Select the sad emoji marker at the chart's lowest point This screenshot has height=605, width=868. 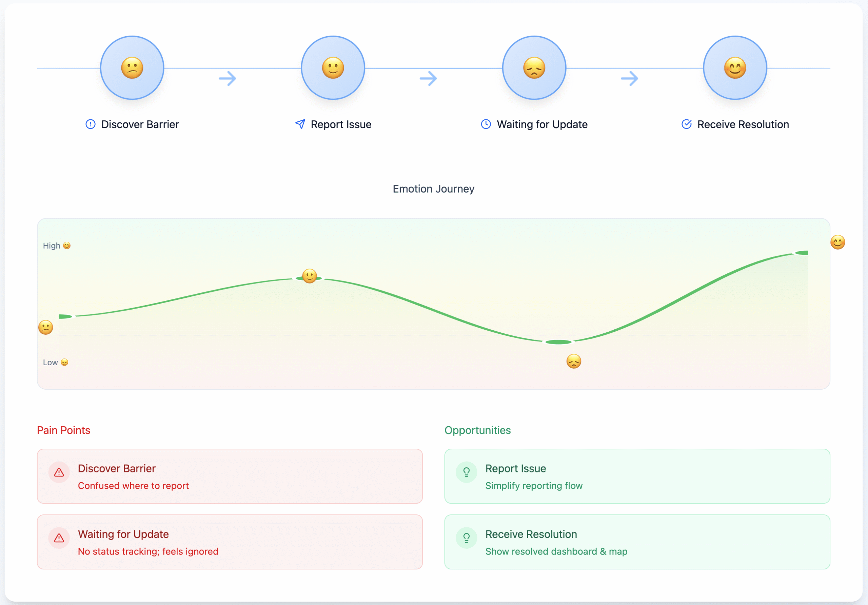573,362
